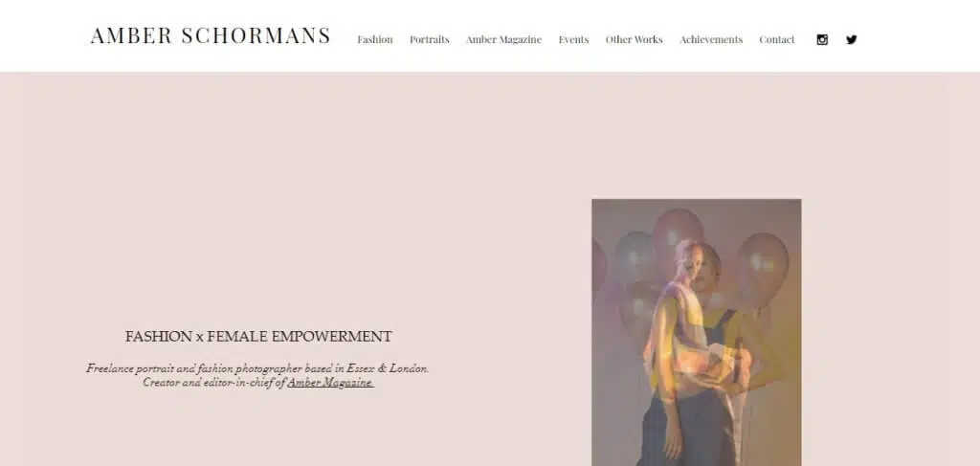The height and width of the screenshot is (466, 980).
Task: Open the Twitter bird icon
Action: coord(851,39)
